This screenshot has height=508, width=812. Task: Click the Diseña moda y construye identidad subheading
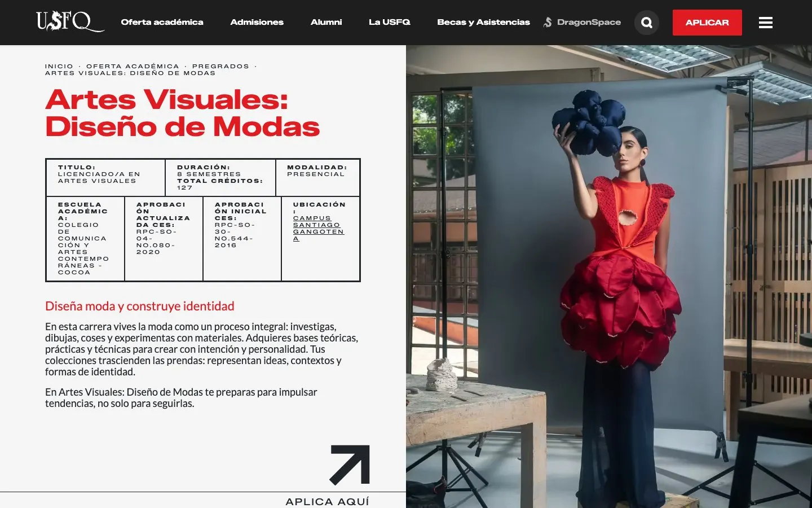pos(139,306)
